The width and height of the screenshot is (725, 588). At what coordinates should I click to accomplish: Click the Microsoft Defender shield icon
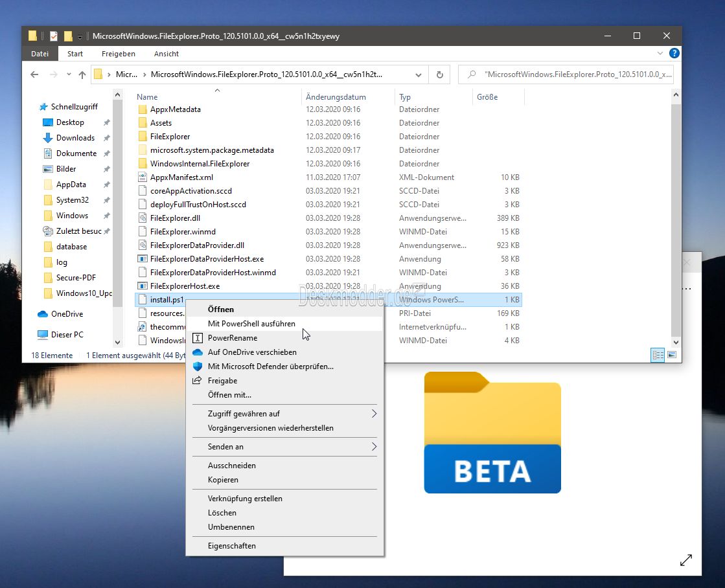point(198,367)
